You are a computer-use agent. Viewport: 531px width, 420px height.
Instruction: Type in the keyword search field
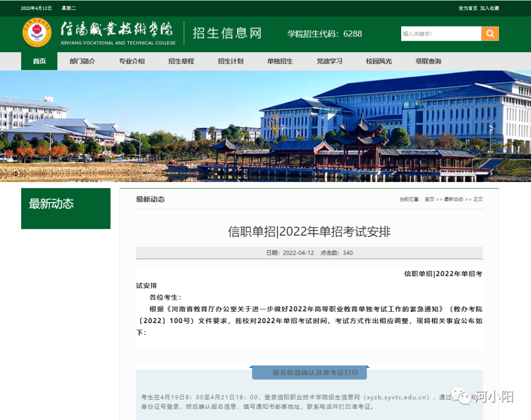click(441, 33)
